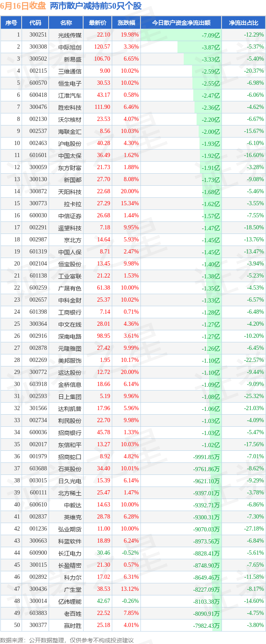The height and width of the screenshot is (644, 266).
Task: Select stock name 恒生电子
Action: click(70, 83)
